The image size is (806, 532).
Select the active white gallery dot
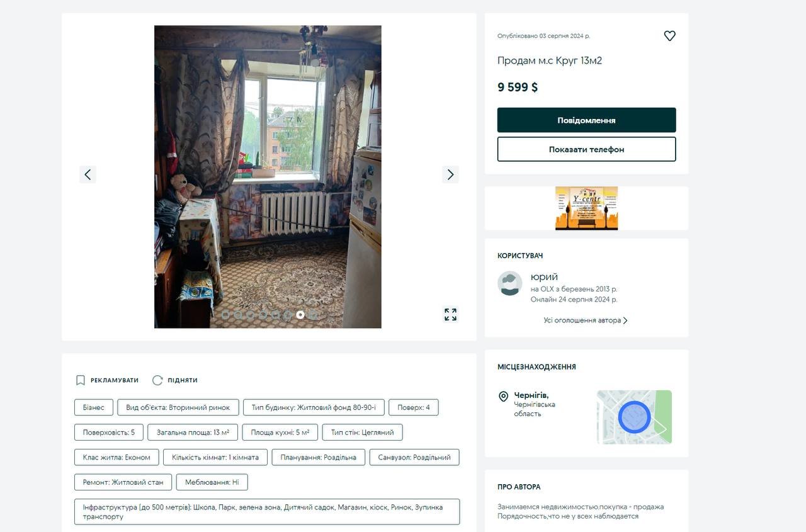click(x=300, y=314)
